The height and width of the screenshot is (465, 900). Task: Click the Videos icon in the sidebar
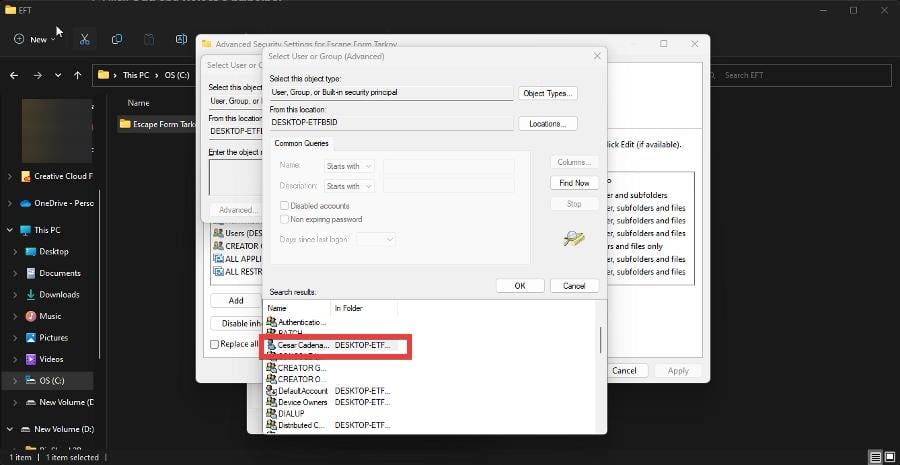[x=31, y=359]
